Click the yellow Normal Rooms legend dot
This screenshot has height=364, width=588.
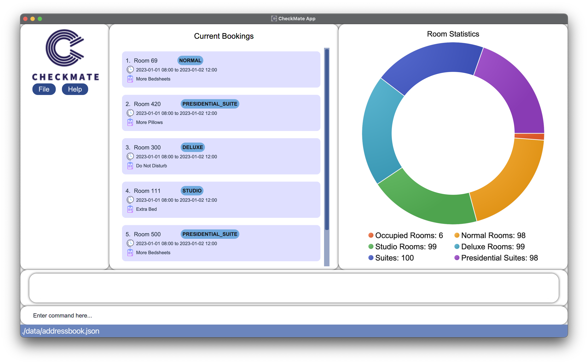point(457,235)
